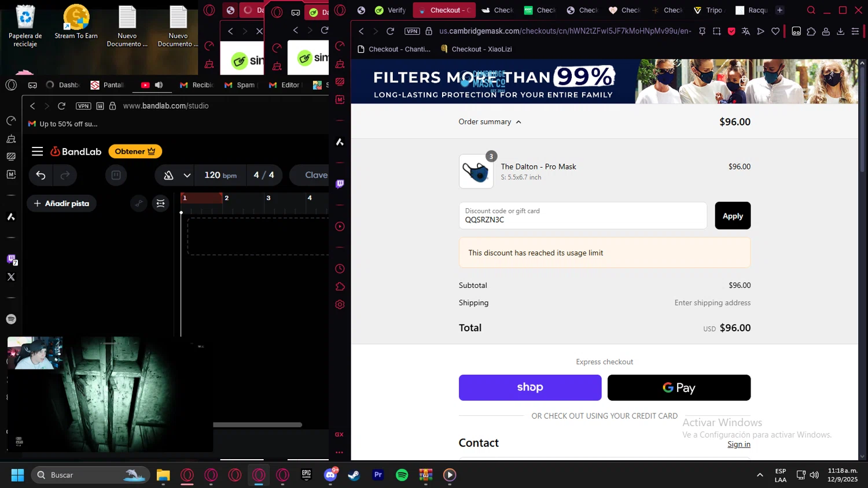Mute the YouTube tab speaker icon
The width and height of the screenshot is (868, 488).
[159, 85]
